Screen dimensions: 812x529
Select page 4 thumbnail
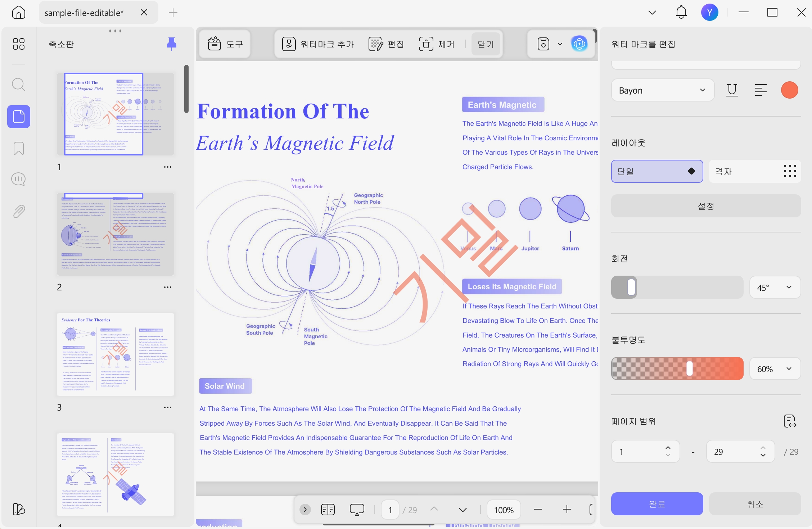[116, 475]
